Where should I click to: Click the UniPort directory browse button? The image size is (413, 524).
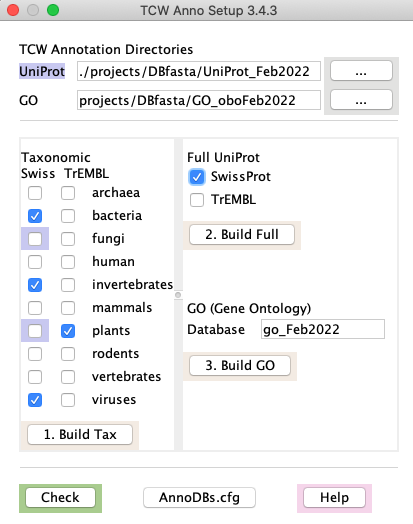point(361,71)
